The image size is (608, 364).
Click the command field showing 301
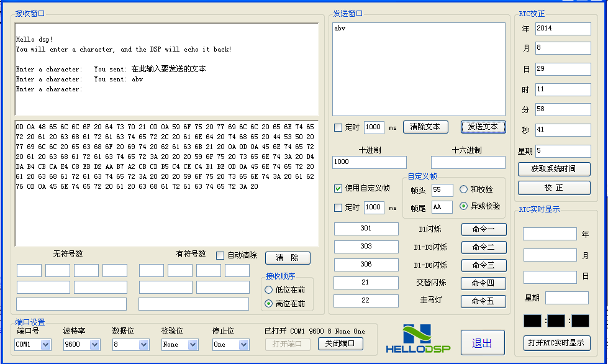tap(366, 229)
